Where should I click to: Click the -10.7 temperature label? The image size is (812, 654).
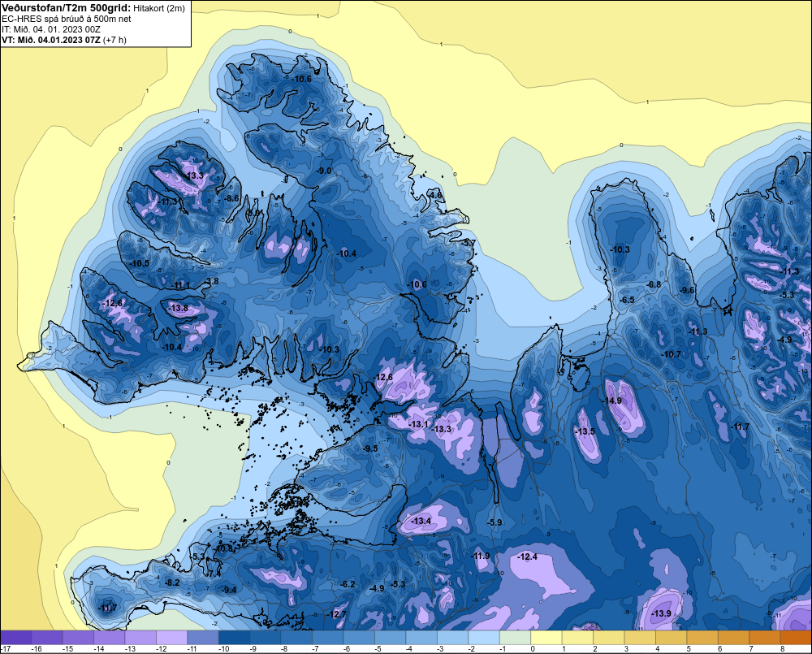coord(672,354)
